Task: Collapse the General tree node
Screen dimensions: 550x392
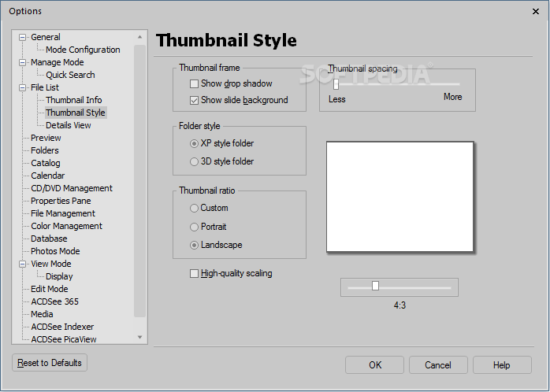Action: (22, 37)
